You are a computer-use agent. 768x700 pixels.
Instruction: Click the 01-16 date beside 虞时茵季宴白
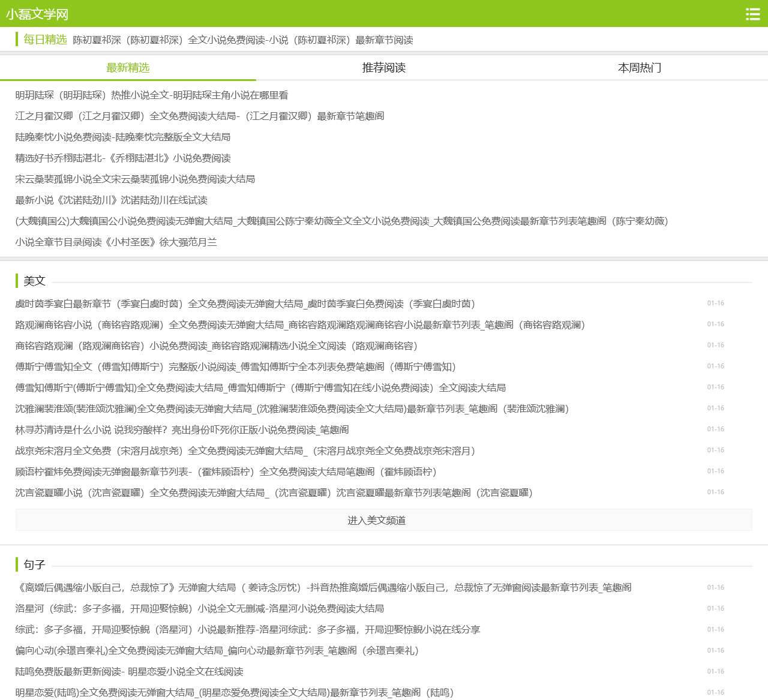[715, 304]
